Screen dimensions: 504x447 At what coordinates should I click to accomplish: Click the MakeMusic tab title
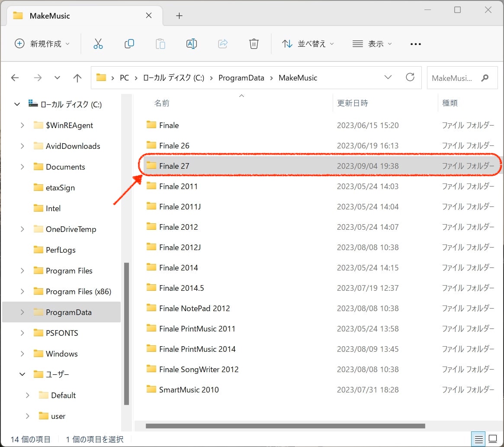click(x=49, y=16)
